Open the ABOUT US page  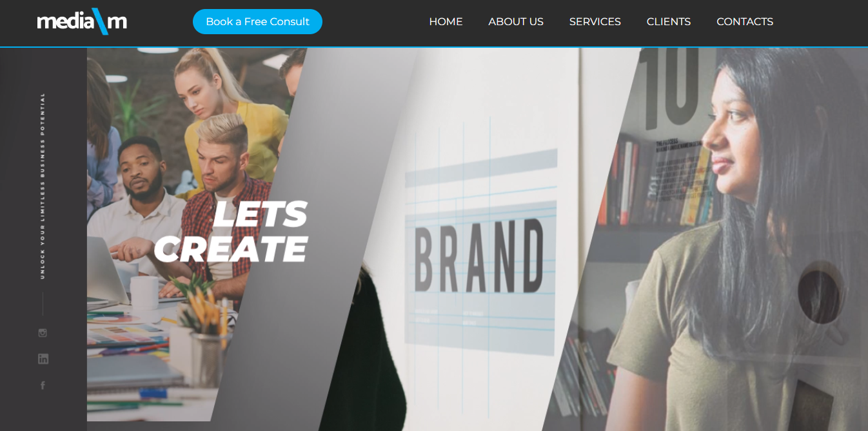tap(516, 21)
